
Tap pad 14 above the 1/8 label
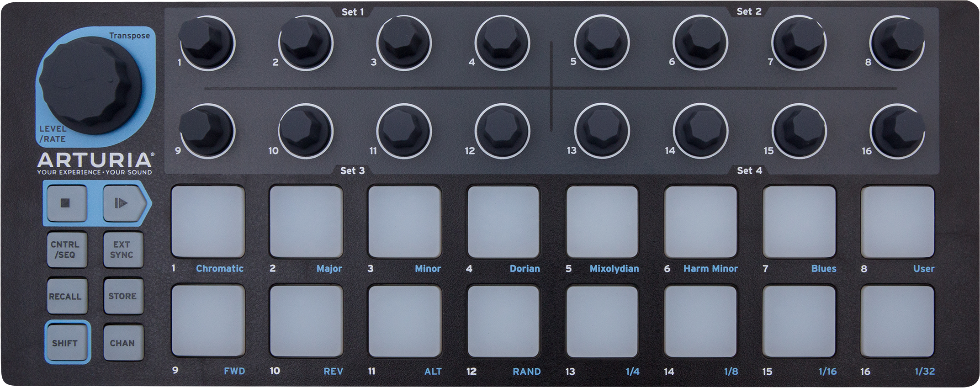700,321
